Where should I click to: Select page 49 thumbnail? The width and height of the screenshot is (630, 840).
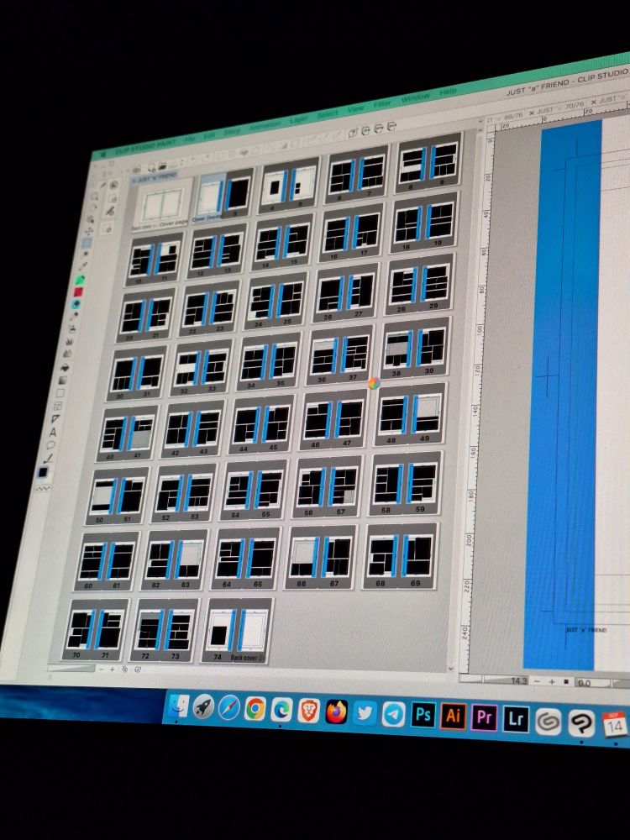[x=428, y=413]
